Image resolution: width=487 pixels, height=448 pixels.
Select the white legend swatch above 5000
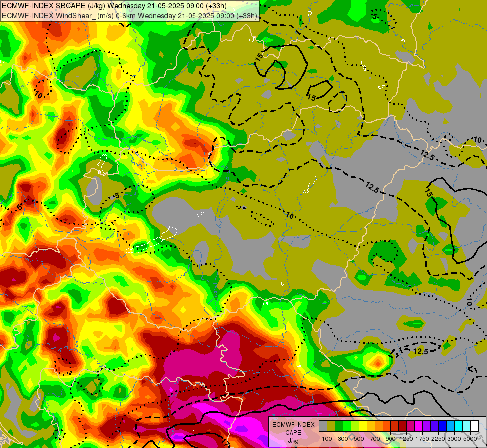pos(474,426)
